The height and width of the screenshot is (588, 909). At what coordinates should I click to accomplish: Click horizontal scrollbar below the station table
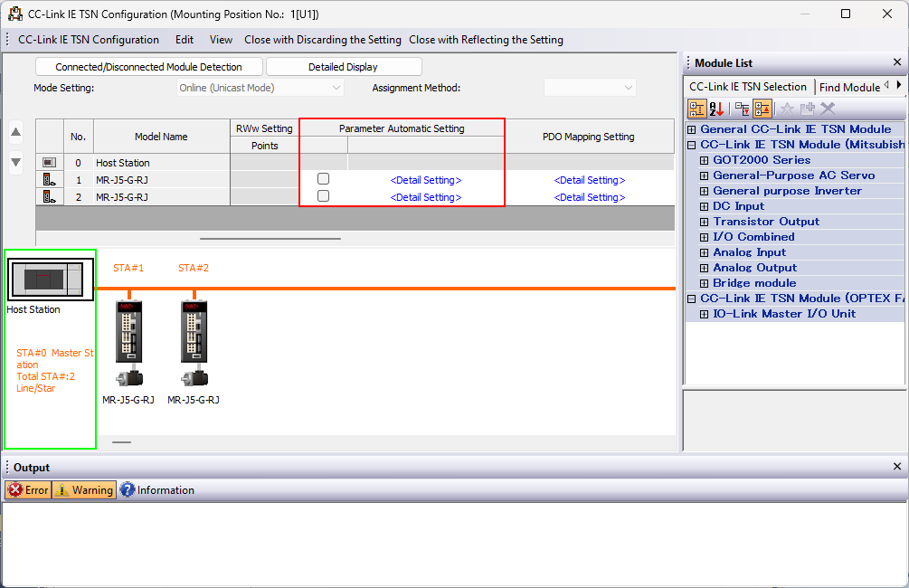270,238
